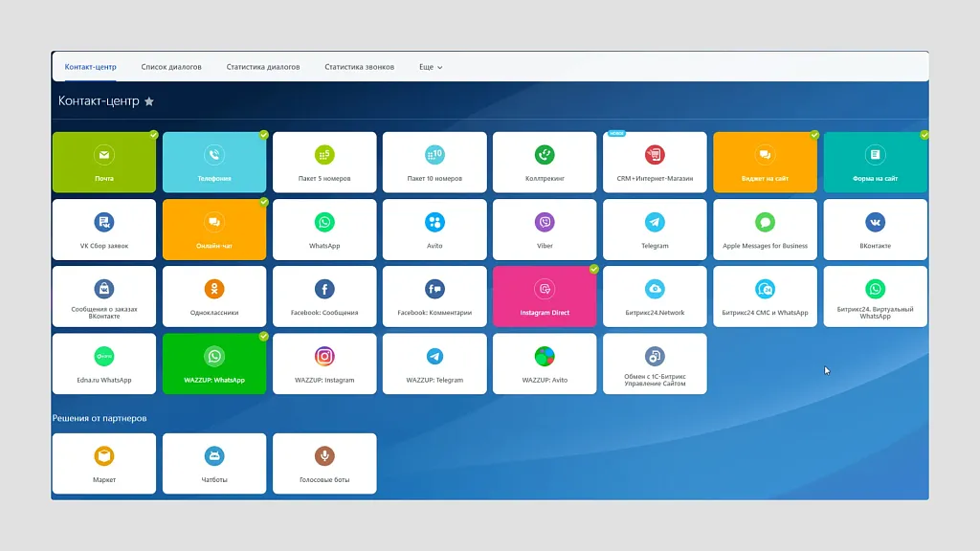This screenshot has width=980, height=551.
Task: Click the Telegram channel icon
Action: [x=655, y=222]
